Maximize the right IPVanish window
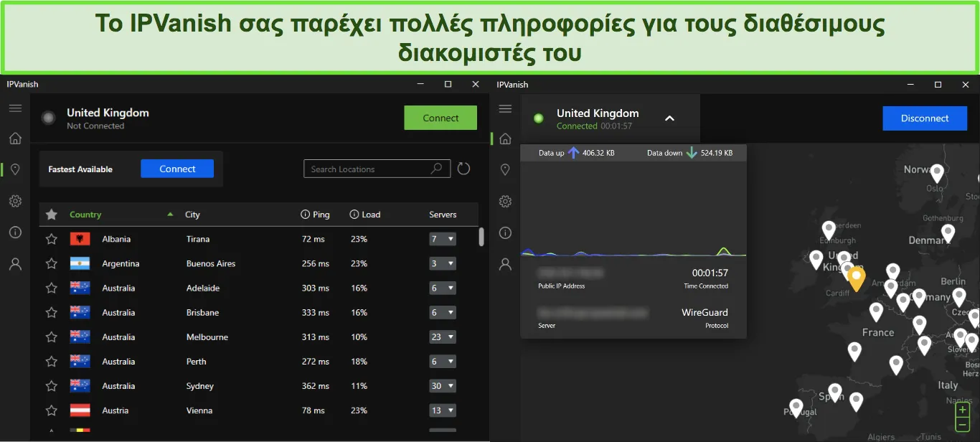Image resolution: width=980 pixels, height=442 pixels. (938, 85)
